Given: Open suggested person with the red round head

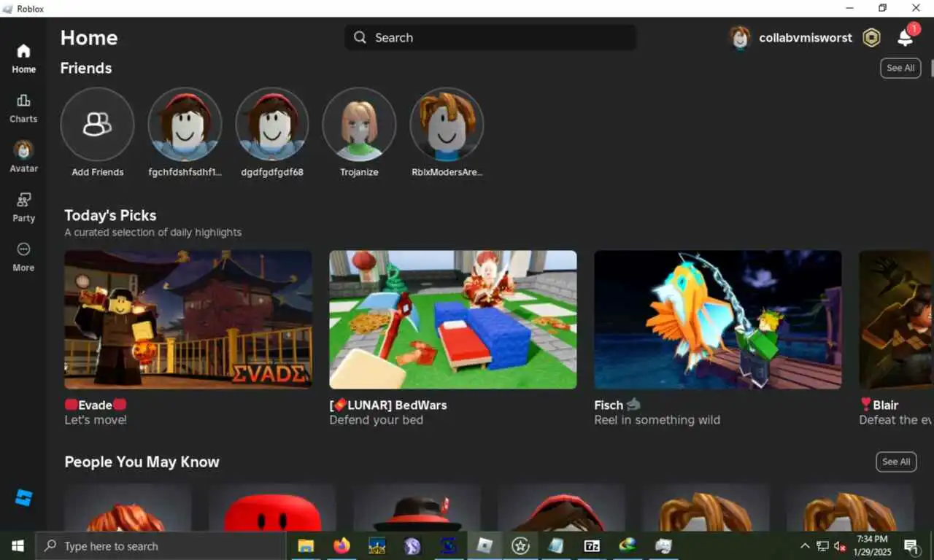Looking at the screenshot, I should (272, 507).
